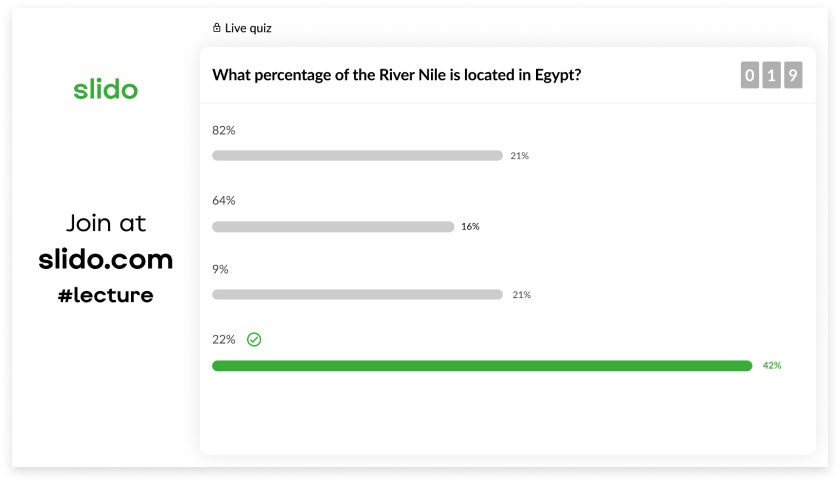Select the 9% answer option

click(x=221, y=269)
